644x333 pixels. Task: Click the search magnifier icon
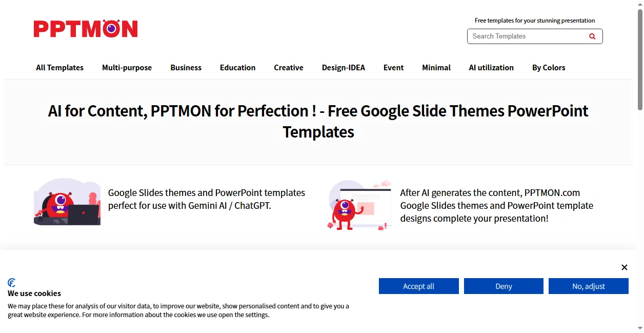592,36
